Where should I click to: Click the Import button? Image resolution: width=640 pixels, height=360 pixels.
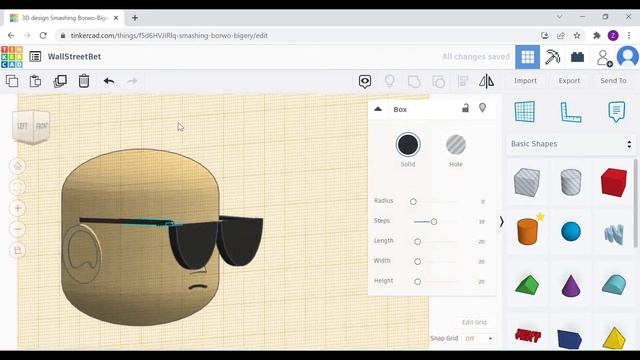click(x=525, y=81)
